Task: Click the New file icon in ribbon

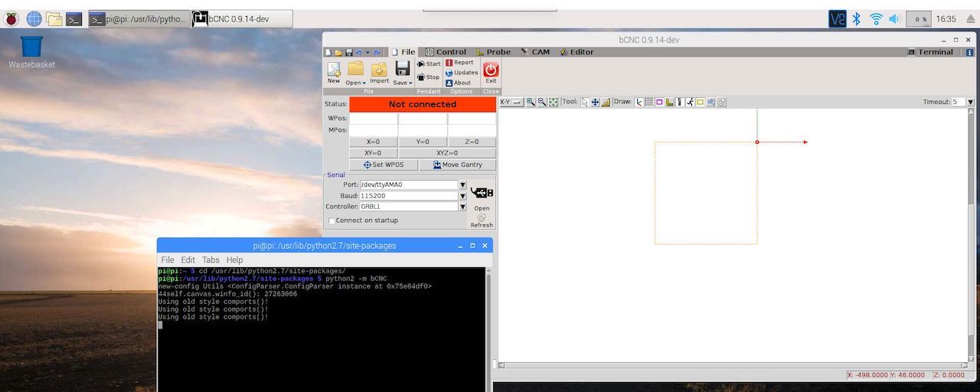Action: pos(334,69)
